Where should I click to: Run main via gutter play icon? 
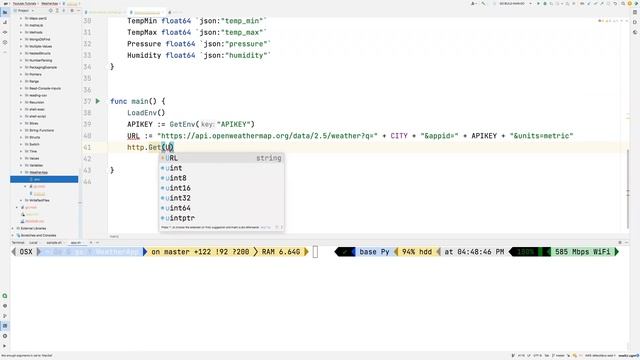point(98,101)
